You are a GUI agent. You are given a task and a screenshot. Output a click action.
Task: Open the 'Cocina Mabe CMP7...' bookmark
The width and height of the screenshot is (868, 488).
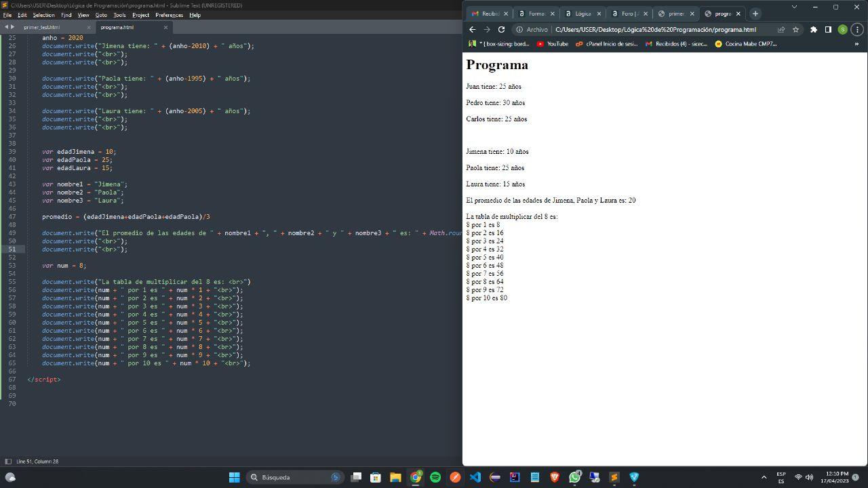746,43
